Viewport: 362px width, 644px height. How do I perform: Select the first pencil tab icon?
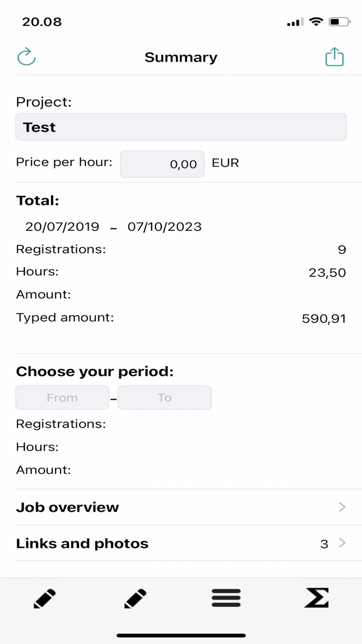[44, 598]
